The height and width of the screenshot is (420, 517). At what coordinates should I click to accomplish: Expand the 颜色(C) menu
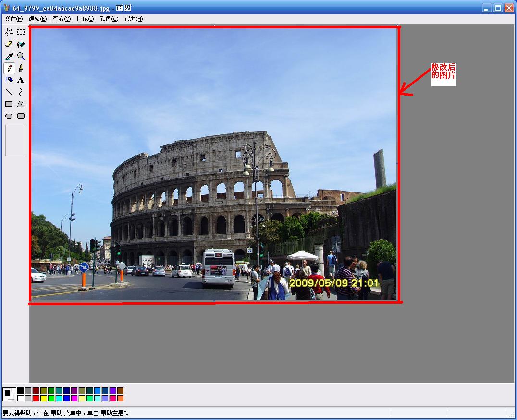109,19
